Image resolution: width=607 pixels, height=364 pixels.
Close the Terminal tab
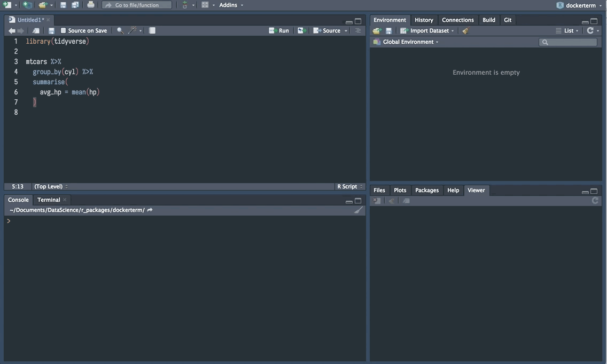point(65,200)
